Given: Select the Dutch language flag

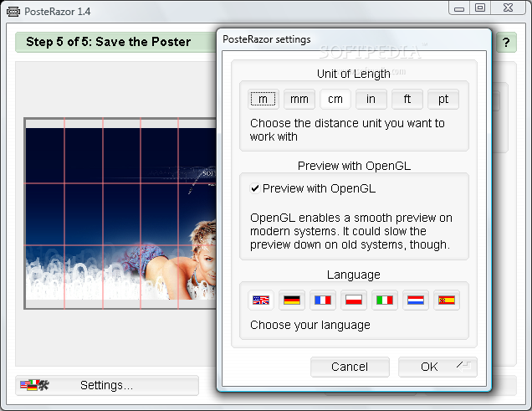Looking at the screenshot, I should coord(416,300).
